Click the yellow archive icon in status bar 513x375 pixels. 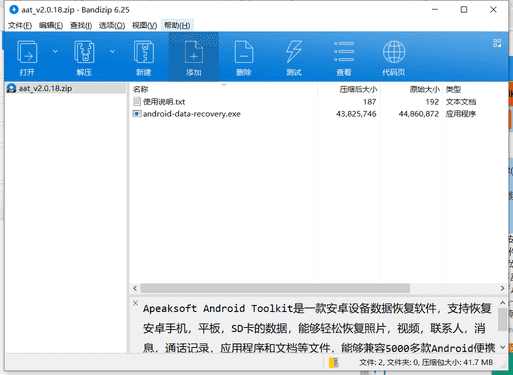coord(334,362)
